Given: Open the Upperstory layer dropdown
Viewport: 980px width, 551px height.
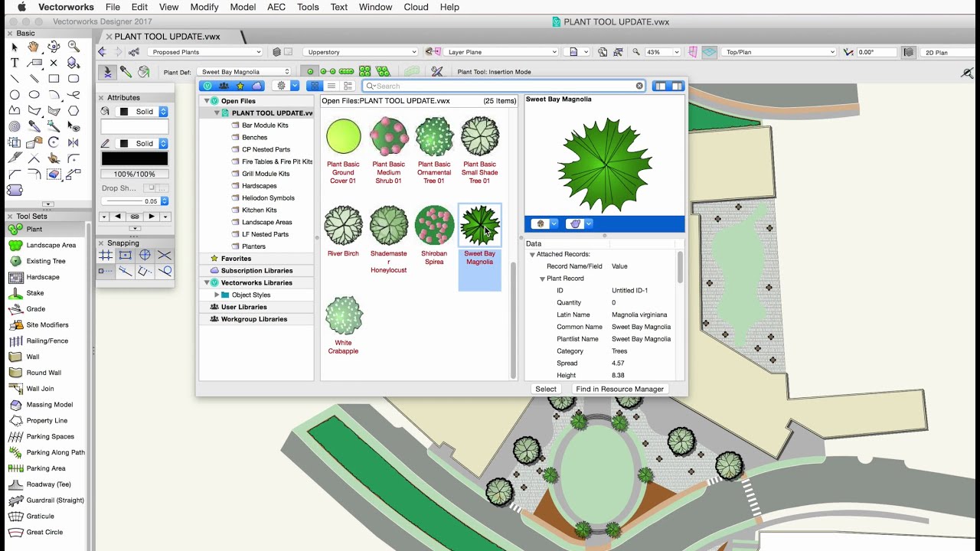Looking at the screenshot, I should [361, 52].
